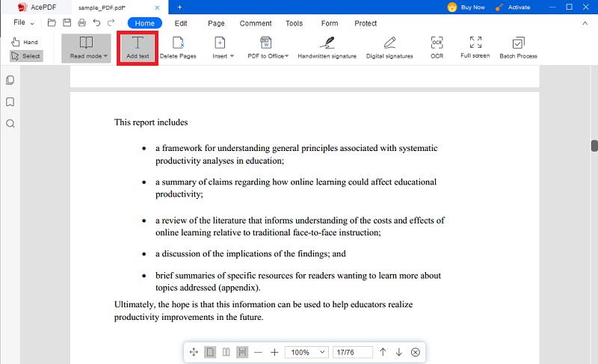Open the Page tab

[x=216, y=23]
